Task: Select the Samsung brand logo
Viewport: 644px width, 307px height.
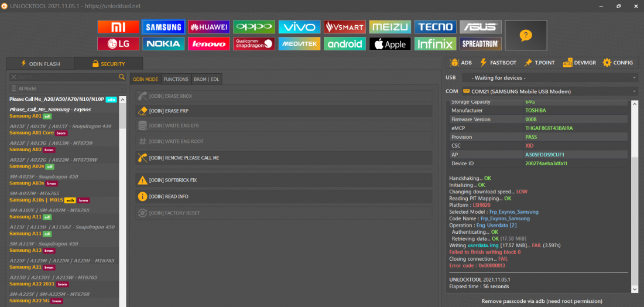Action: point(163,27)
